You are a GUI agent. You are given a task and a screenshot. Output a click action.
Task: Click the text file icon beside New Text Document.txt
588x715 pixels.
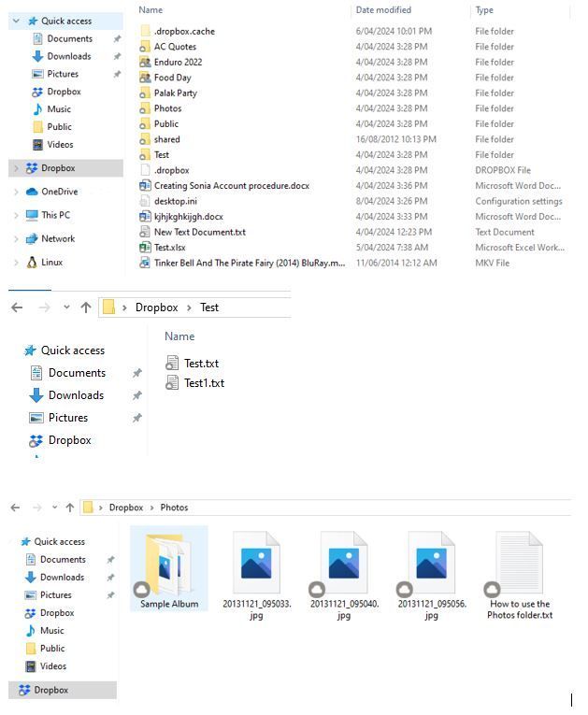pyautogui.click(x=145, y=232)
